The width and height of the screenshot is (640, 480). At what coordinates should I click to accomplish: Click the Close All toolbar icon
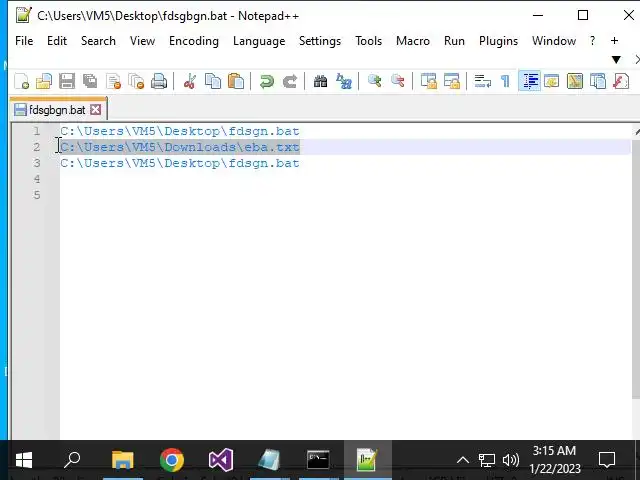pos(136,81)
